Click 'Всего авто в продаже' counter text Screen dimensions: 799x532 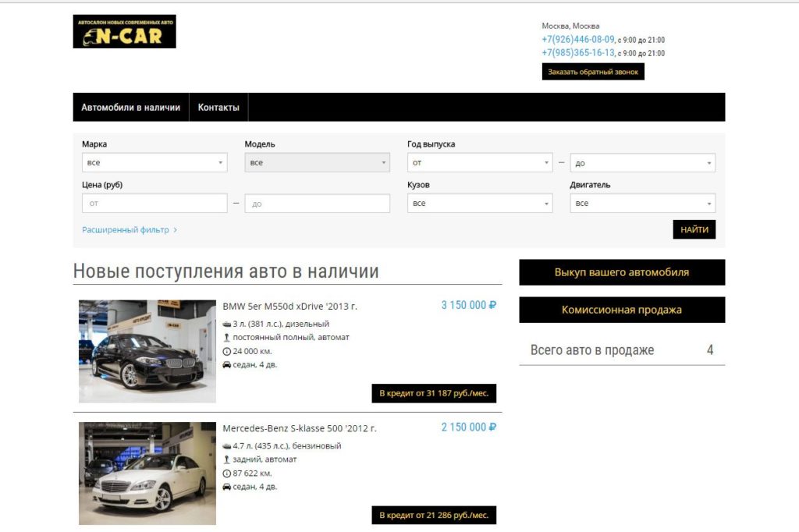pyautogui.click(x=592, y=350)
